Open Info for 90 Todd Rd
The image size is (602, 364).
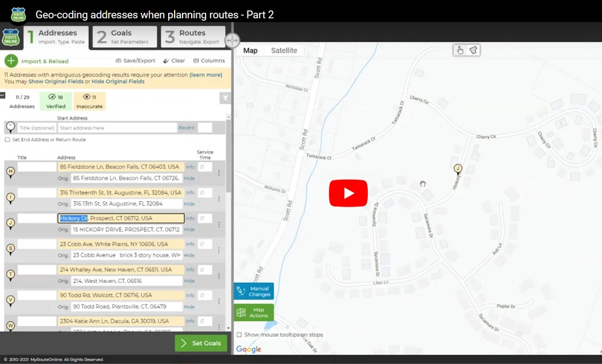point(190,295)
